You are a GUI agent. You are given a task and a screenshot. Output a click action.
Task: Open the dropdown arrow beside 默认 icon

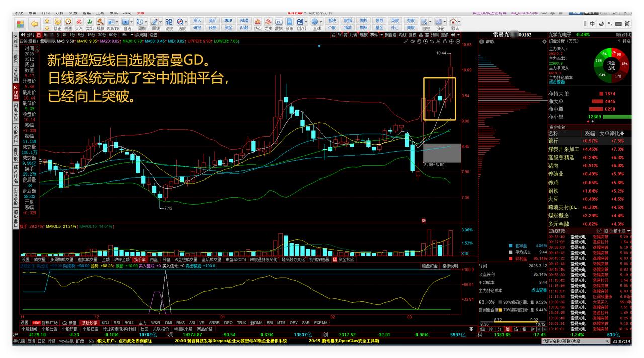pyautogui.click(x=459, y=22)
